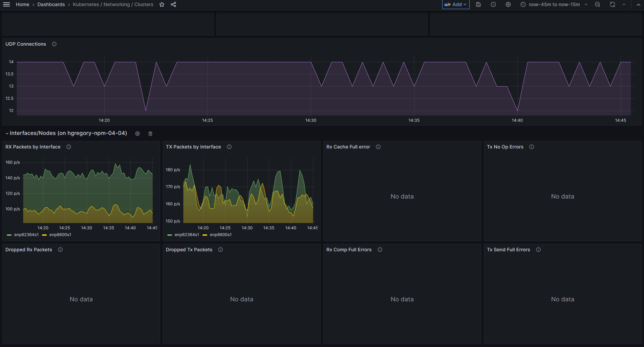
Task: Open the time range picker
Action: [554, 4]
